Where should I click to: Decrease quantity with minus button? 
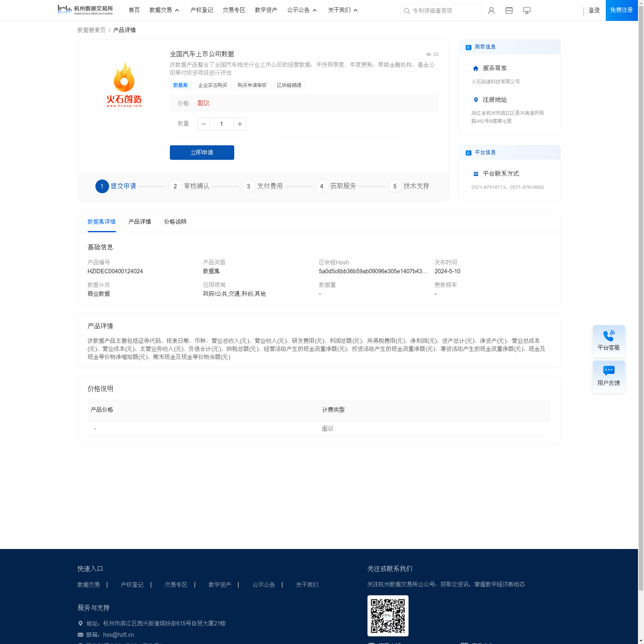point(204,124)
